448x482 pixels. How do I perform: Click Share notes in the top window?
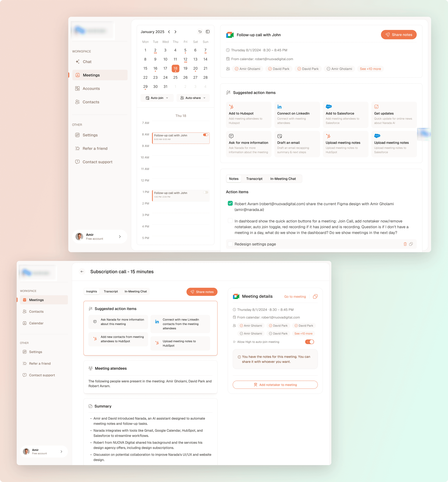click(x=399, y=35)
